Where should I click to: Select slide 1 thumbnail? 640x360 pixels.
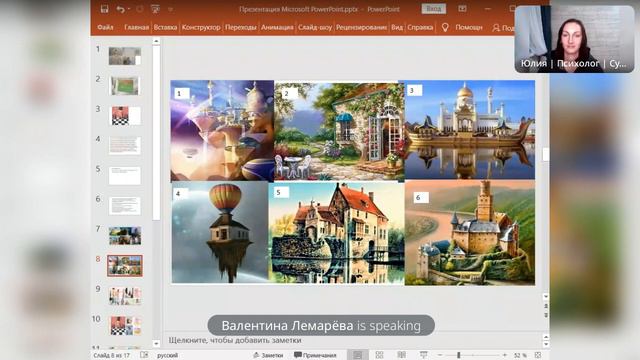[x=124, y=56]
